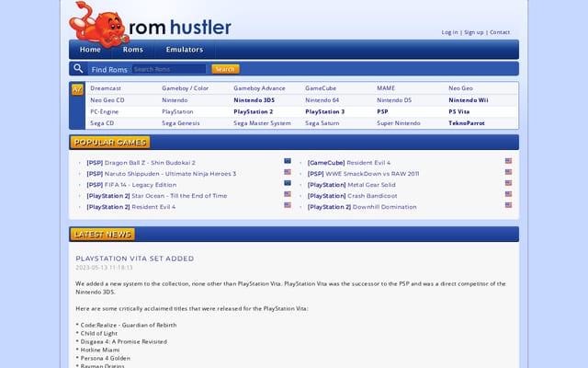Click the flag icon beside PlayStation 2 Resident Evil 4
Image resolution: width=588 pixels, height=368 pixels.
(288, 205)
